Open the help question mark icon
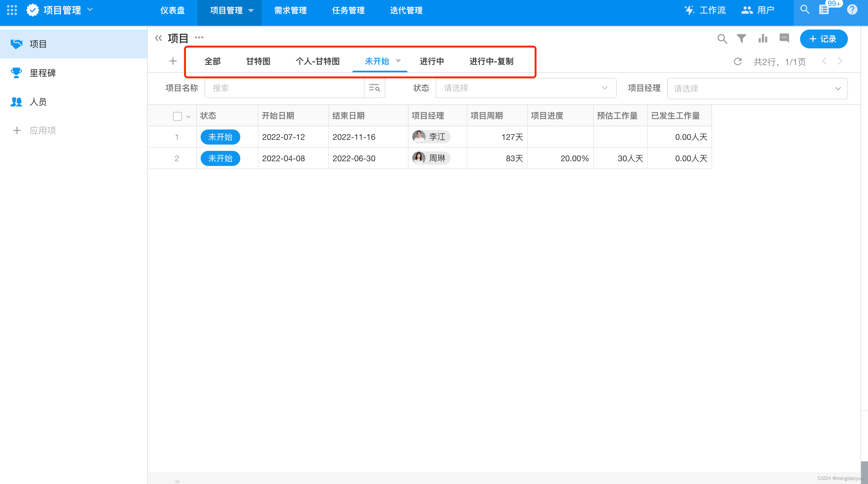This screenshot has height=484, width=868. [x=852, y=9]
